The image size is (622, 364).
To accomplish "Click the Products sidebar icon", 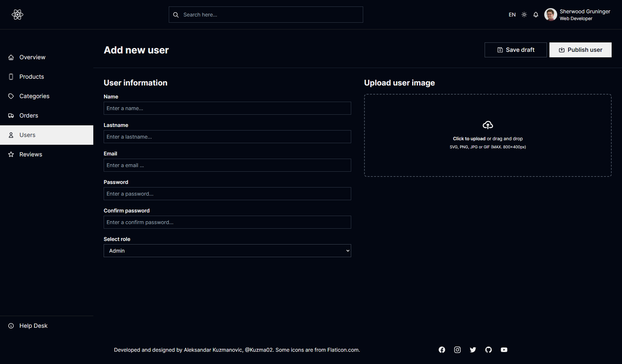I will click(12, 76).
